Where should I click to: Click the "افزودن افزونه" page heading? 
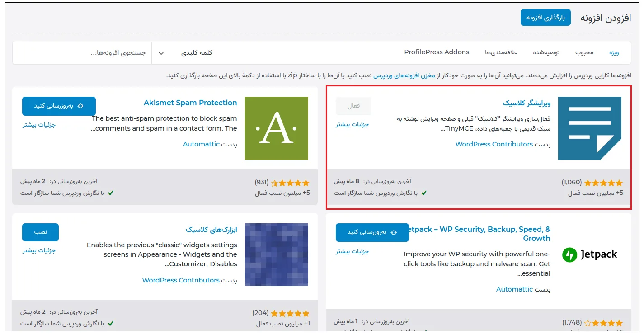605,18
